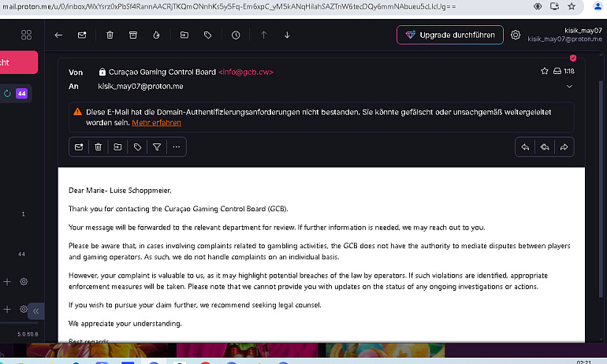Open folder settings gear in sidebar
Screen dimensions: 607x364
(24, 281)
